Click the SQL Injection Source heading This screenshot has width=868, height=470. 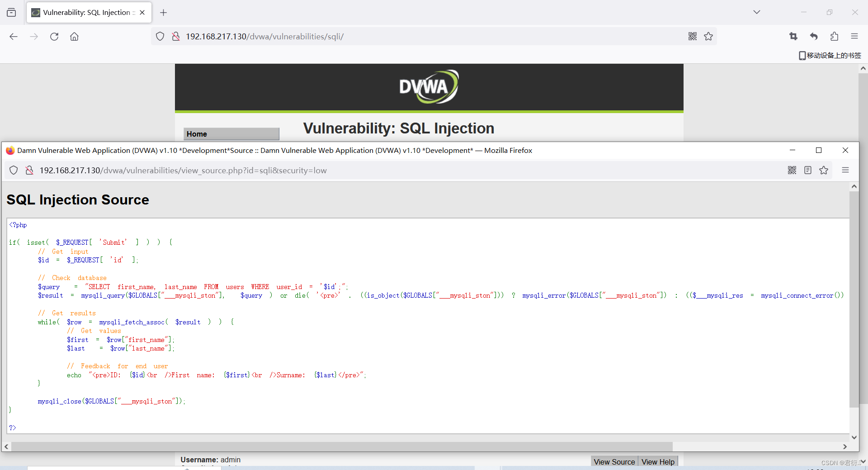coord(78,199)
